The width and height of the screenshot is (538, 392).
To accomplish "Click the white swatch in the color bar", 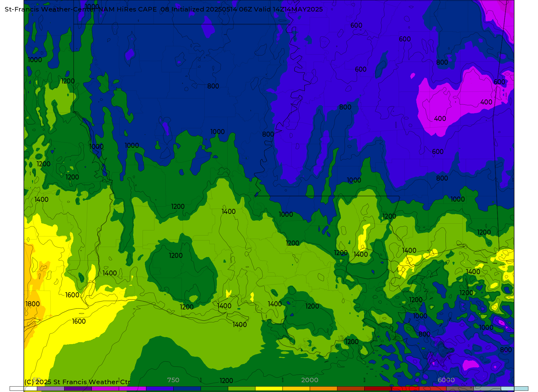I will point(24,389).
